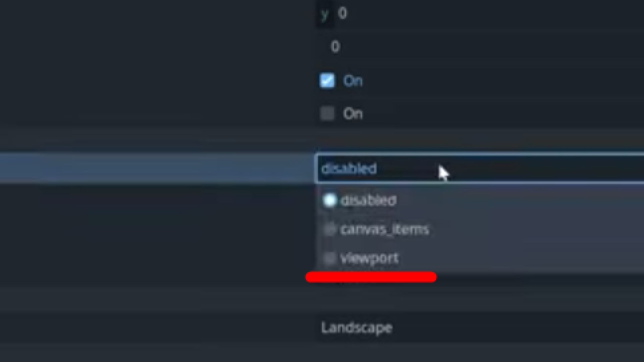
Task: Click the y axis label
Action: click(x=324, y=14)
